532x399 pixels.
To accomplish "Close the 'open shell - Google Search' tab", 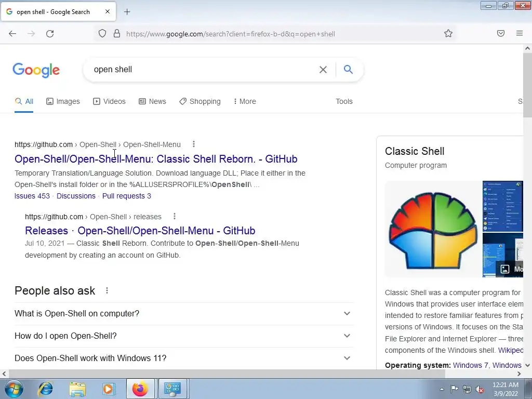I will pos(108,11).
